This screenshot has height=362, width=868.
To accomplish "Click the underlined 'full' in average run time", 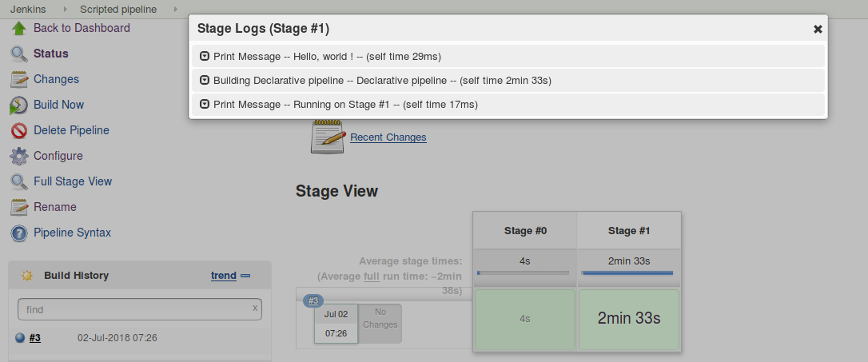I will tap(372, 276).
